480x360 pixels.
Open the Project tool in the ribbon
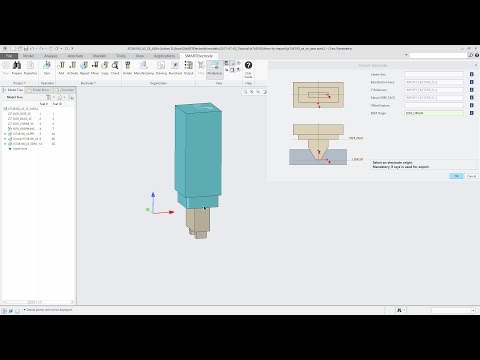[17, 68]
